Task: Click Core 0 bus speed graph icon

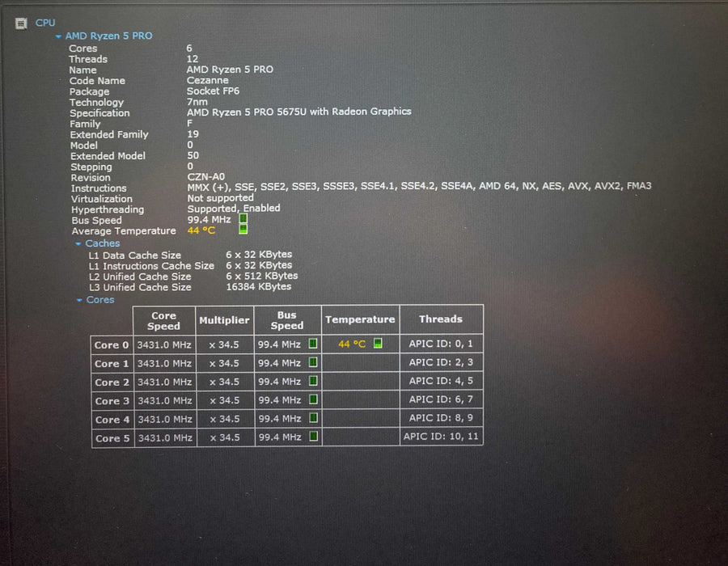Action: [x=313, y=344]
